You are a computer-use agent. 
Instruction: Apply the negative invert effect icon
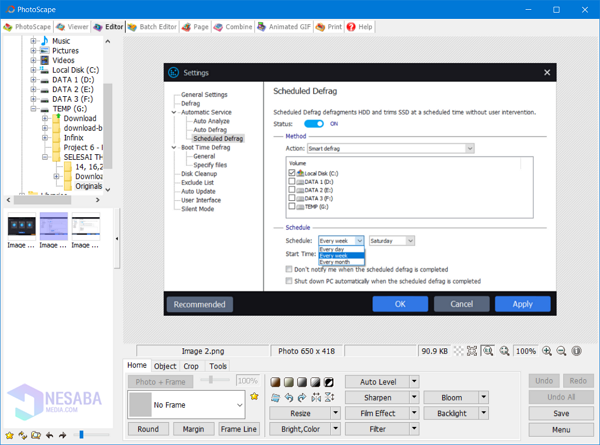[328, 382]
